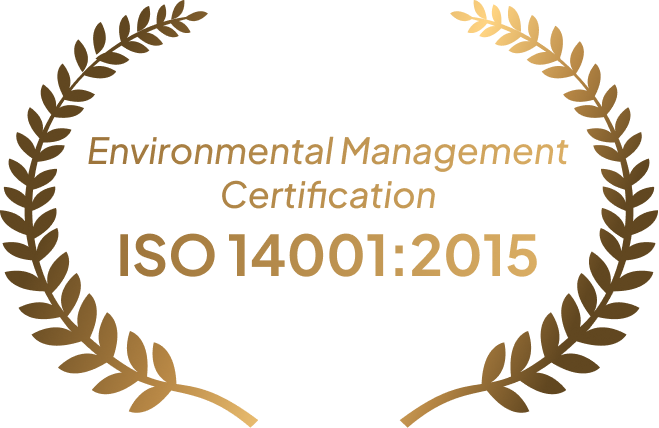Select the ISO text
This screenshot has width=659, height=428.
[167, 255]
